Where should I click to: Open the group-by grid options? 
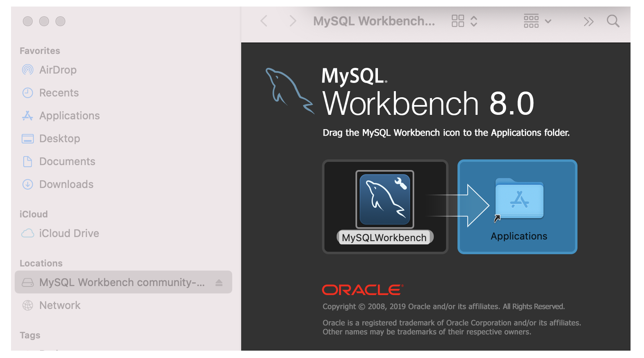click(531, 21)
